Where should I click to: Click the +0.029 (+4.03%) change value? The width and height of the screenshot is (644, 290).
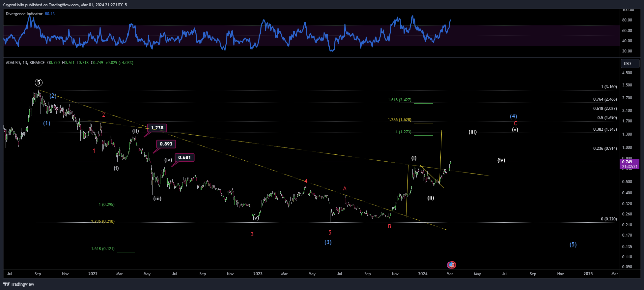(119, 62)
